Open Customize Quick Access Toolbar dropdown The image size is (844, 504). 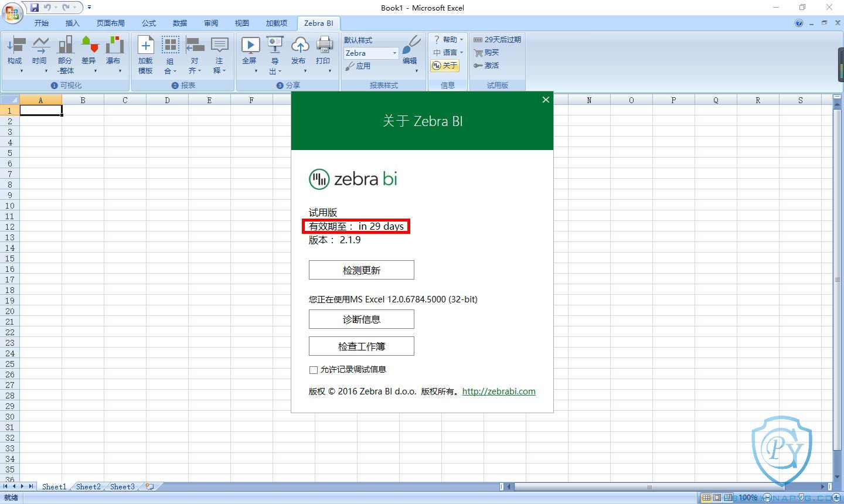tap(89, 8)
